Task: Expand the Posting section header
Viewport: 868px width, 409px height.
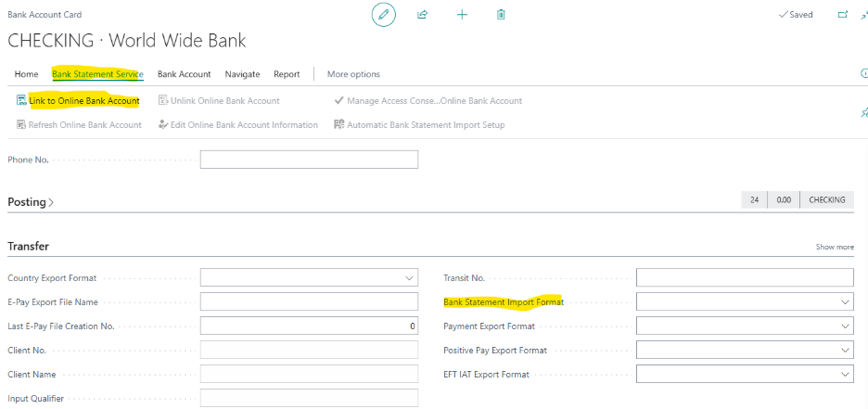Action: point(31,201)
